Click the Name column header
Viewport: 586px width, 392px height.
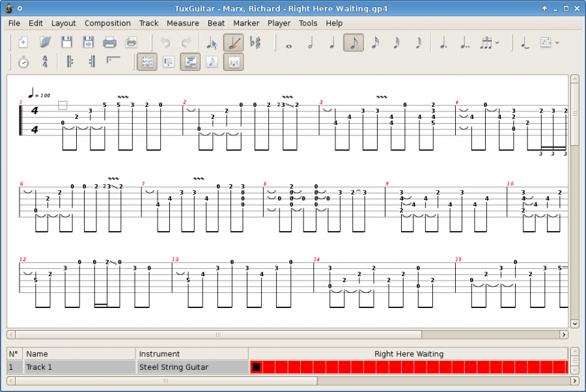click(x=79, y=354)
